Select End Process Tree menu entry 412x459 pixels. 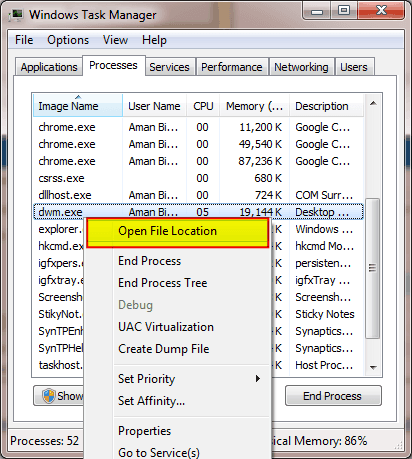point(178,283)
